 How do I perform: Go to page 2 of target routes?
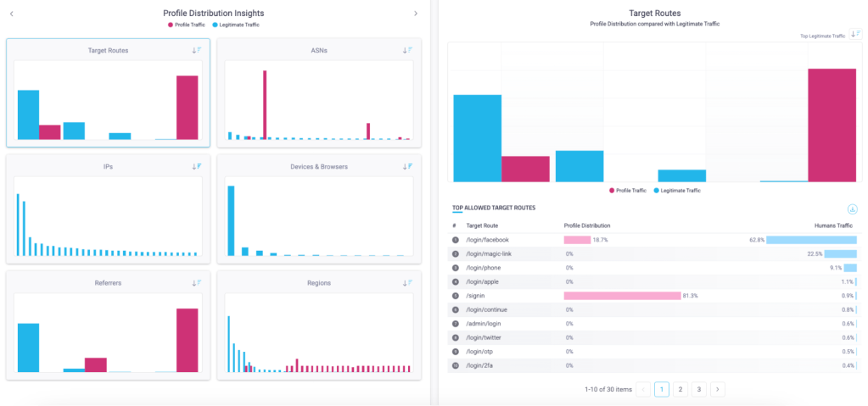point(680,389)
